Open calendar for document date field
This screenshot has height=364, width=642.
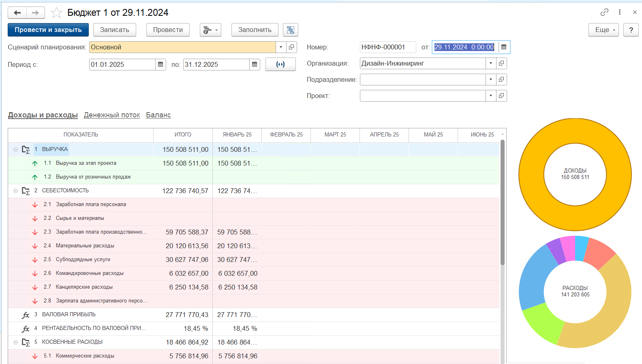[504, 47]
